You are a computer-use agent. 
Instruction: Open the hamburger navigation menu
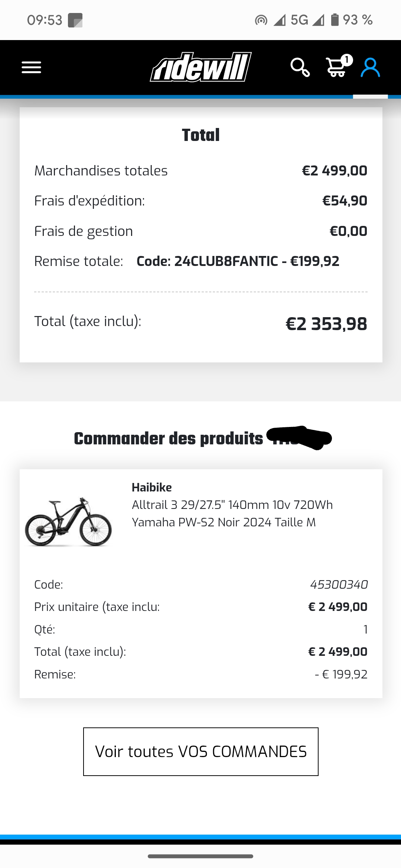click(x=31, y=68)
